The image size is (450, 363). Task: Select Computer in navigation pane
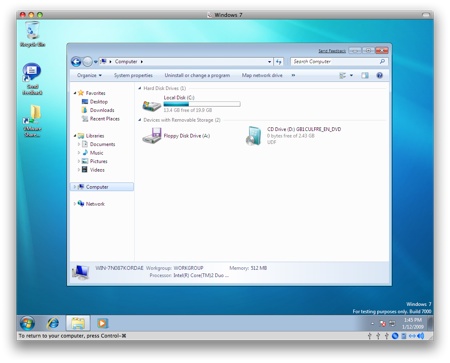pos(102,187)
